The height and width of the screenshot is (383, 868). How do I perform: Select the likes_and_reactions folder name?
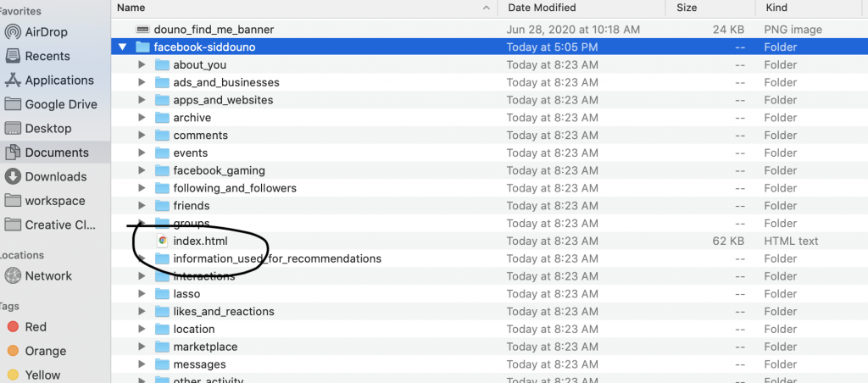224,311
